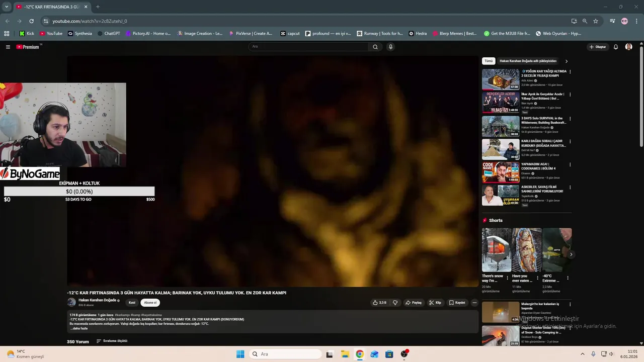Open options for İlker Ayrık video
The width and height of the screenshot is (644, 362).
pos(570,95)
